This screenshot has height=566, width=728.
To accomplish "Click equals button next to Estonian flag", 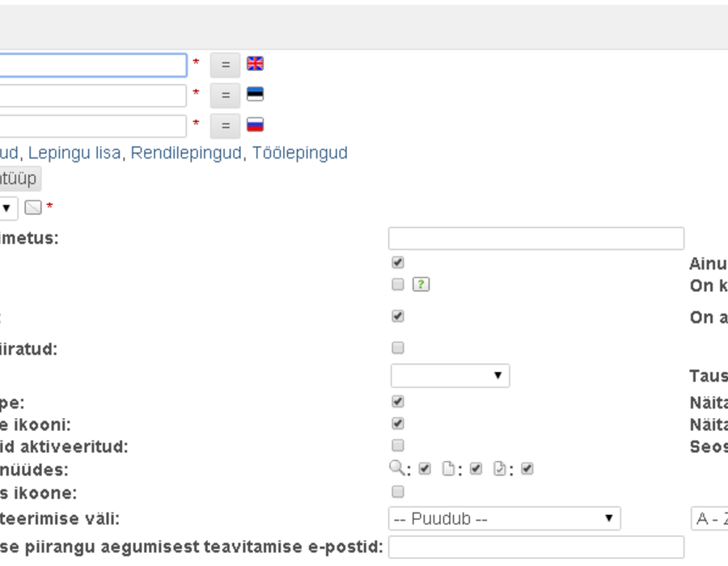I will [x=225, y=95].
